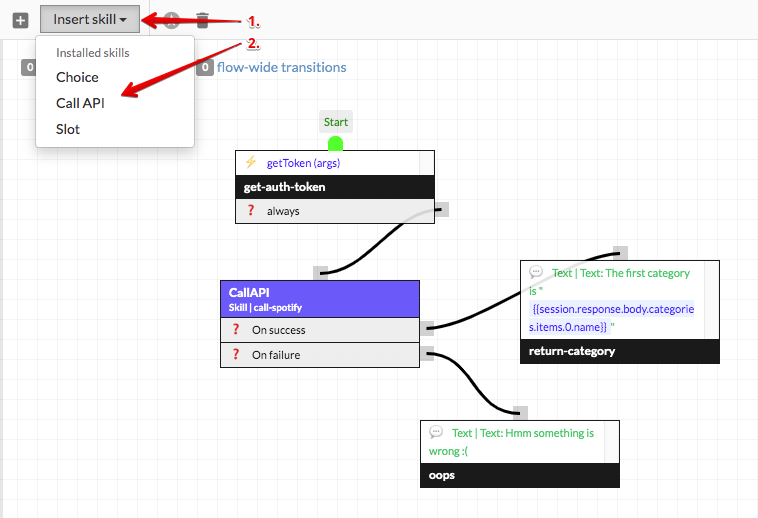Select the oops node title bar
Image resolution: width=758 pixels, height=518 pixels.
click(520, 475)
